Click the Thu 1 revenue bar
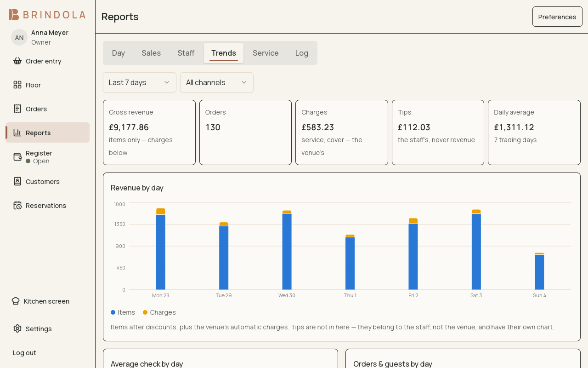 [350, 262]
